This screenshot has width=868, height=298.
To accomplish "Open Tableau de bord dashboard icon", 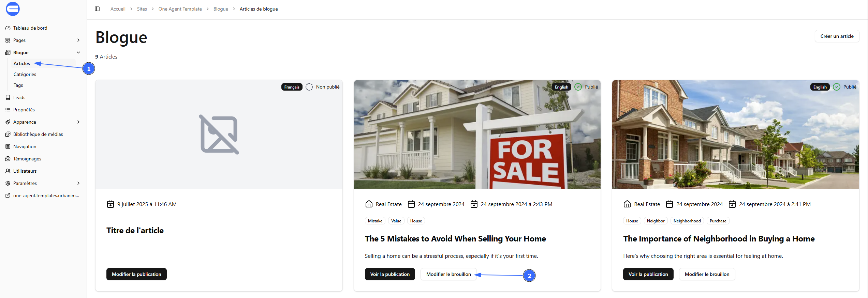I will click(x=8, y=28).
